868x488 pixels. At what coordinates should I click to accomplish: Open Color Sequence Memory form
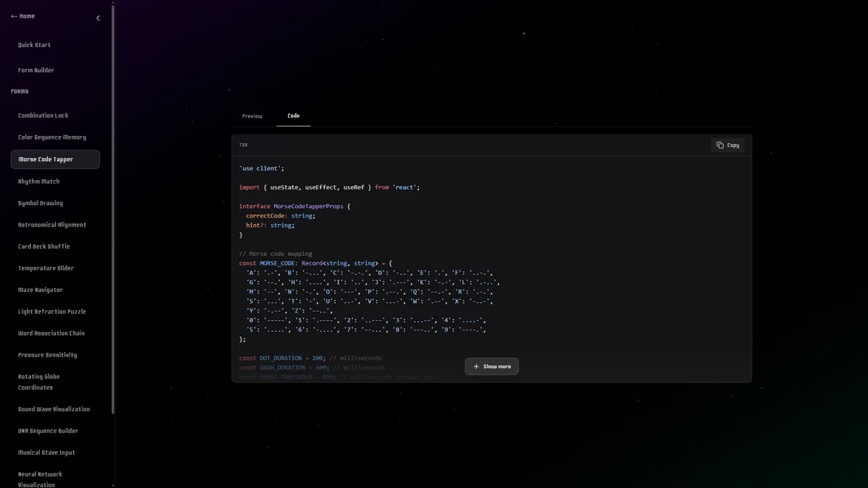click(52, 137)
